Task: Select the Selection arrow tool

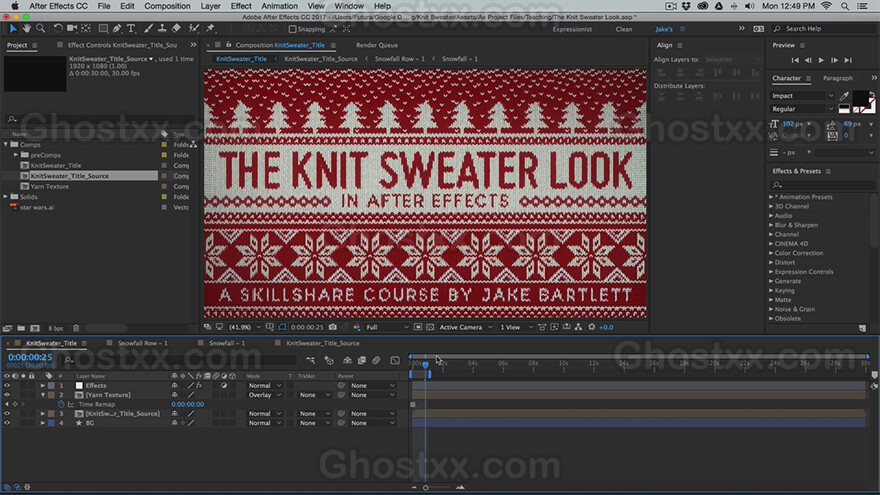Action: pos(13,28)
